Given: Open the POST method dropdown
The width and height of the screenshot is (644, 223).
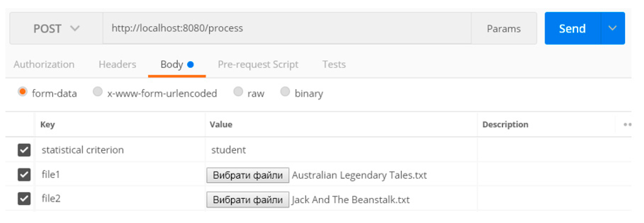Looking at the screenshot, I should pyautogui.click(x=56, y=29).
